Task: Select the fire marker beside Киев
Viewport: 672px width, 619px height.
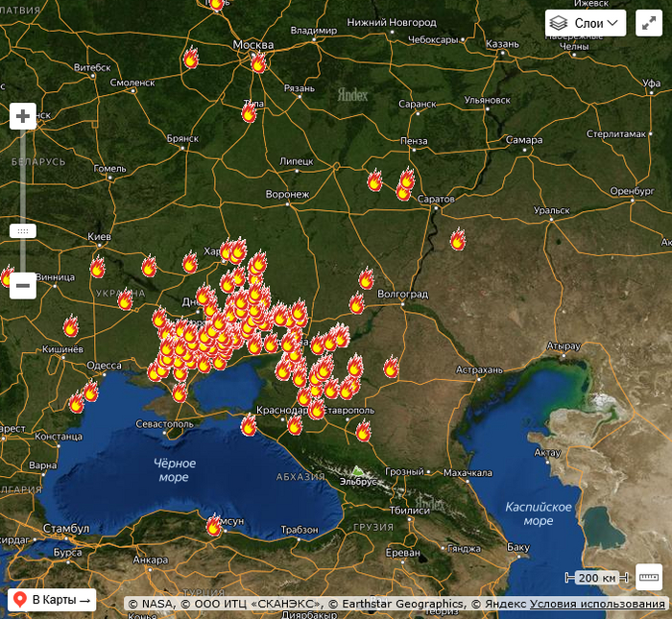Action: [x=97, y=267]
